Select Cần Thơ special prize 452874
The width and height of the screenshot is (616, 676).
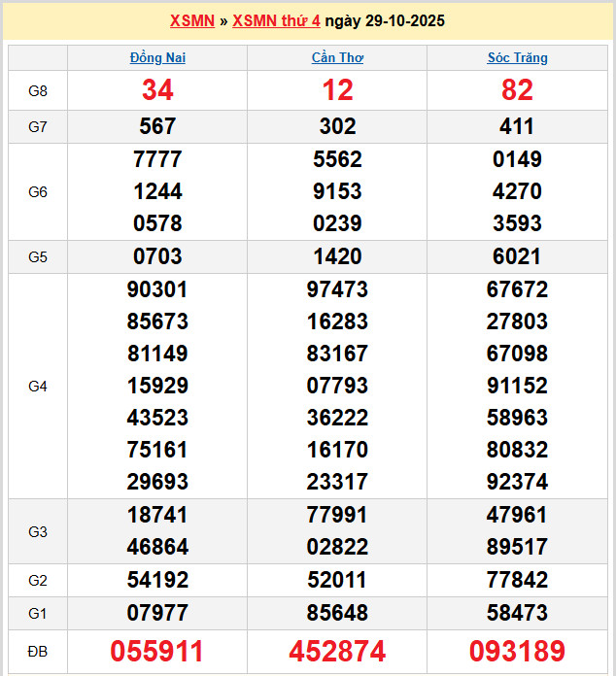pyautogui.click(x=337, y=651)
